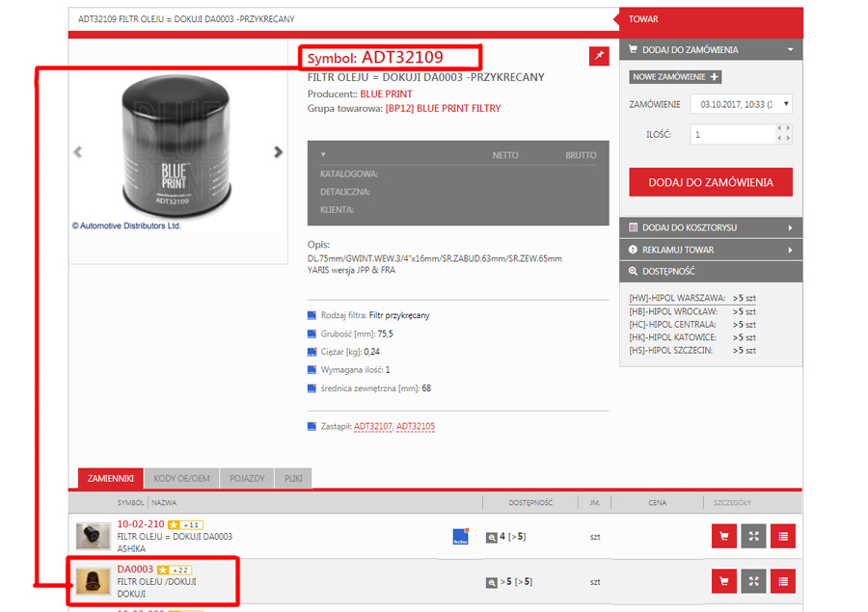The width and height of the screenshot is (868, 612).
Task: Follow the ADT32107 replaced-part link
Action: (372, 427)
